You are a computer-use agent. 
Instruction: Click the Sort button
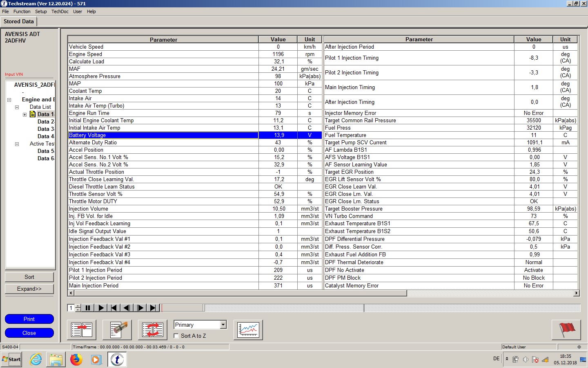(29, 277)
